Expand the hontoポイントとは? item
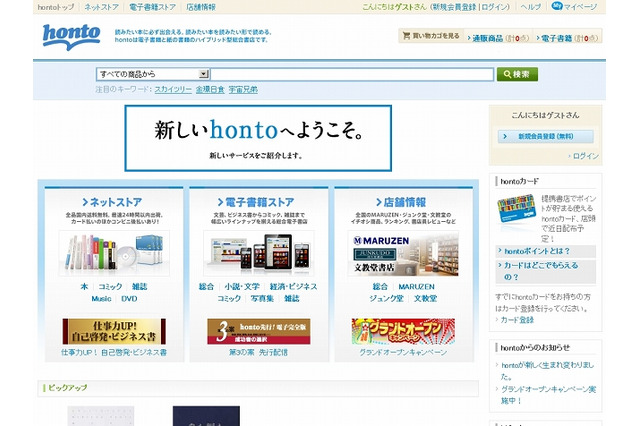 [537, 251]
